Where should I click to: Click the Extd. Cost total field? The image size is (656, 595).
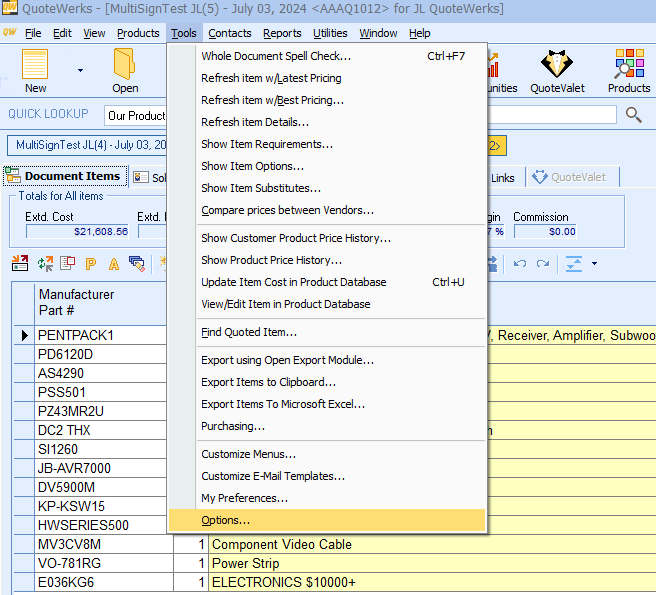click(x=77, y=231)
